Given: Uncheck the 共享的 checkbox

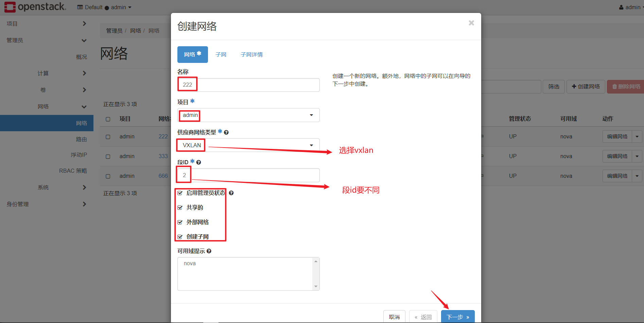Looking at the screenshot, I should (x=180, y=207).
